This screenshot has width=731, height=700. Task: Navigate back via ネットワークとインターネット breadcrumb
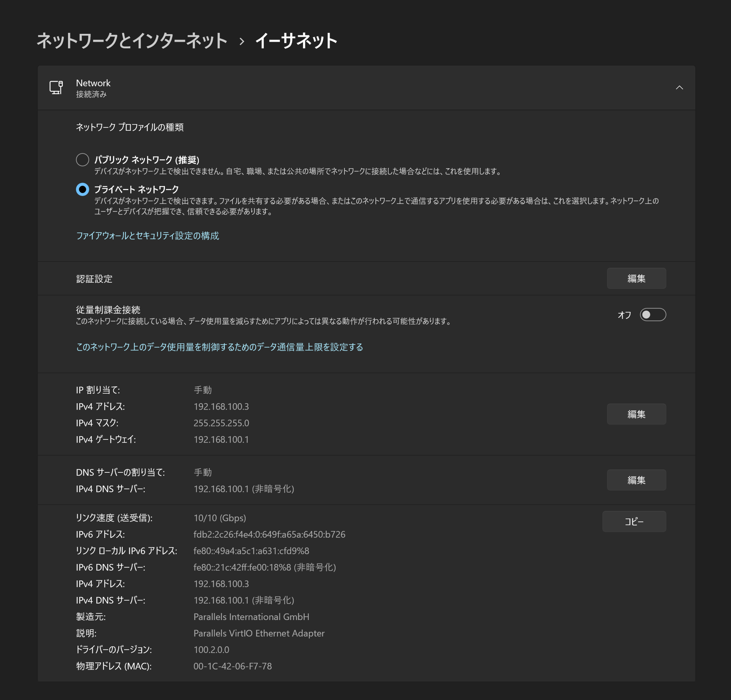pyautogui.click(x=131, y=41)
